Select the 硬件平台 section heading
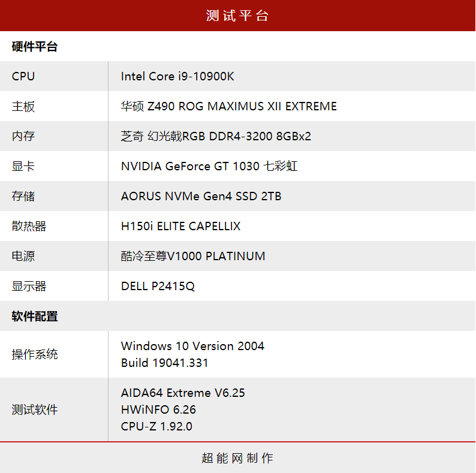The height and width of the screenshot is (473, 476). click(35, 46)
